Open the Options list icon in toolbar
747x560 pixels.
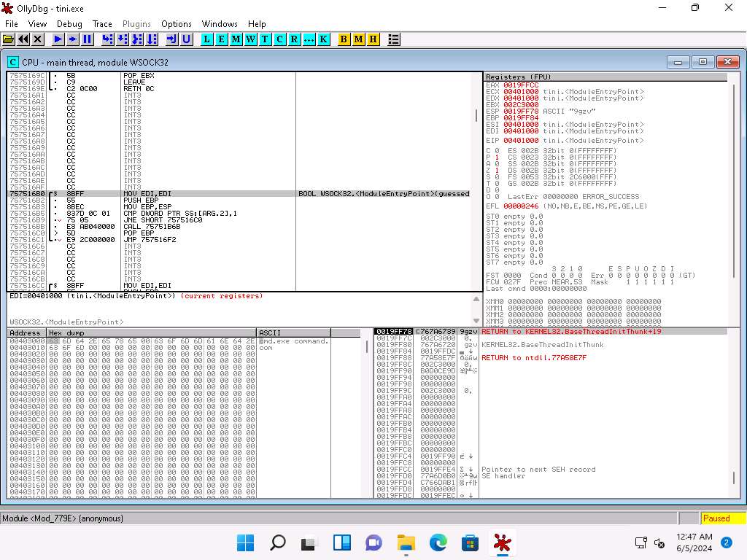pos(394,39)
